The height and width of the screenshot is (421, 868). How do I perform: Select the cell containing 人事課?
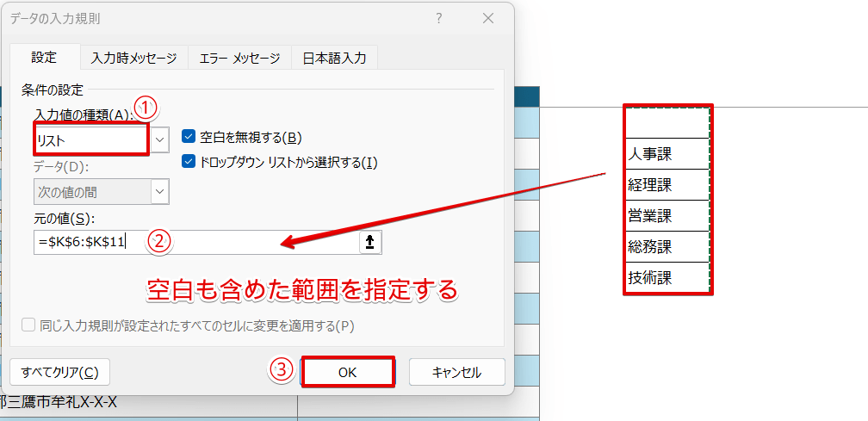coord(667,154)
